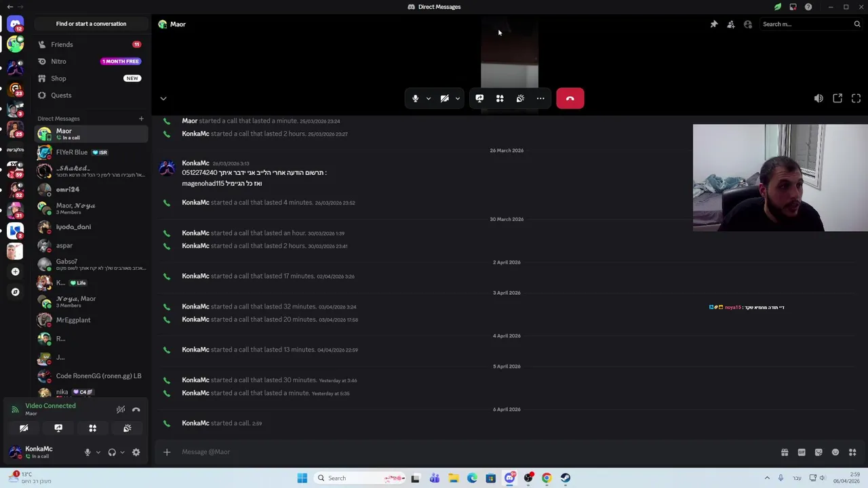This screenshot has width=868, height=488.
Task: Add friends to DM icon
Action: point(730,24)
